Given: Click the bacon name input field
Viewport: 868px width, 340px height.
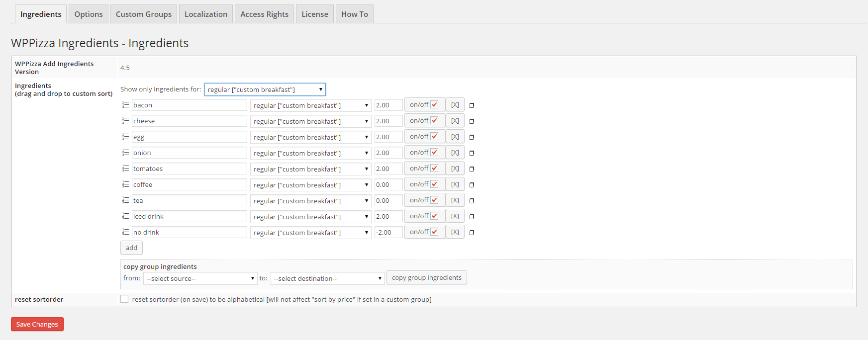Looking at the screenshot, I should click(190, 105).
